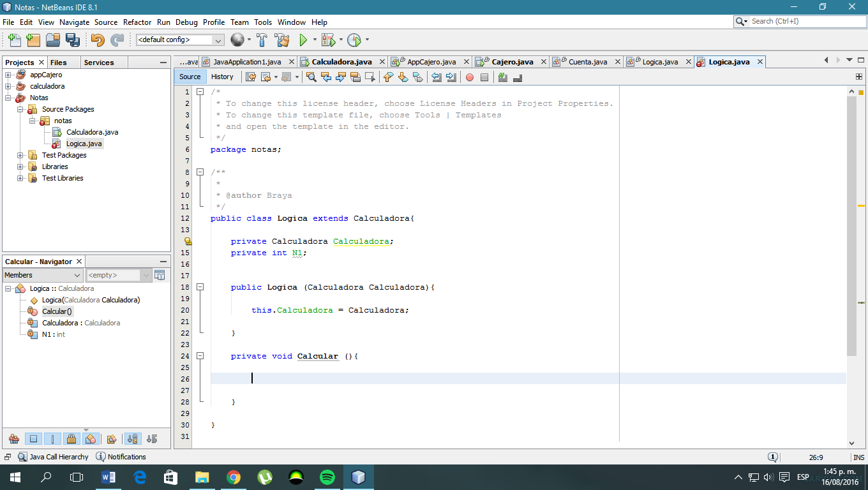Toggle Highlight Search in editor toolbar
868x490 pixels.
(x=355, y=77)
